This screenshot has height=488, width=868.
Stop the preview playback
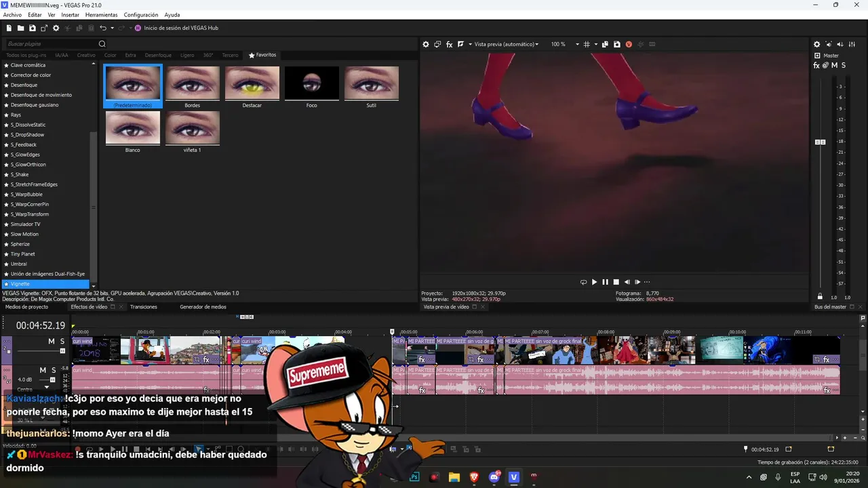(x=616, y=282)
